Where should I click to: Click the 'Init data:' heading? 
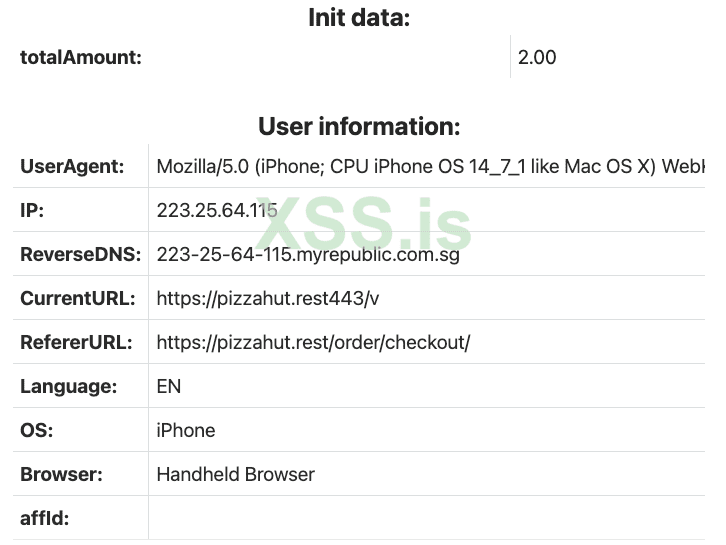click(359, 18)
